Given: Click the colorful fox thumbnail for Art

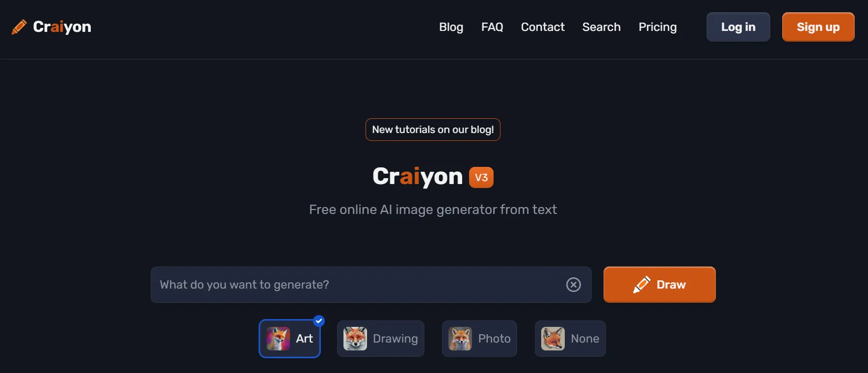Looking at the screenshot, I should (278, 339).
